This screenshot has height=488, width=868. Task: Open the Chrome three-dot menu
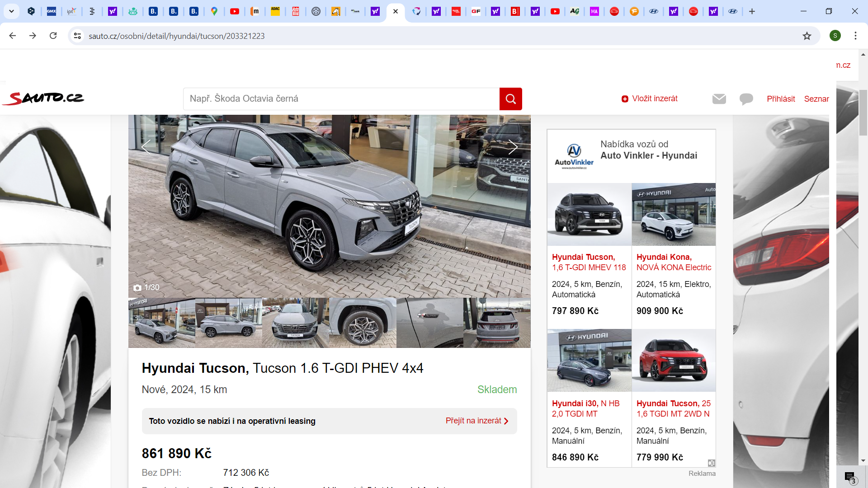[855, 36]
